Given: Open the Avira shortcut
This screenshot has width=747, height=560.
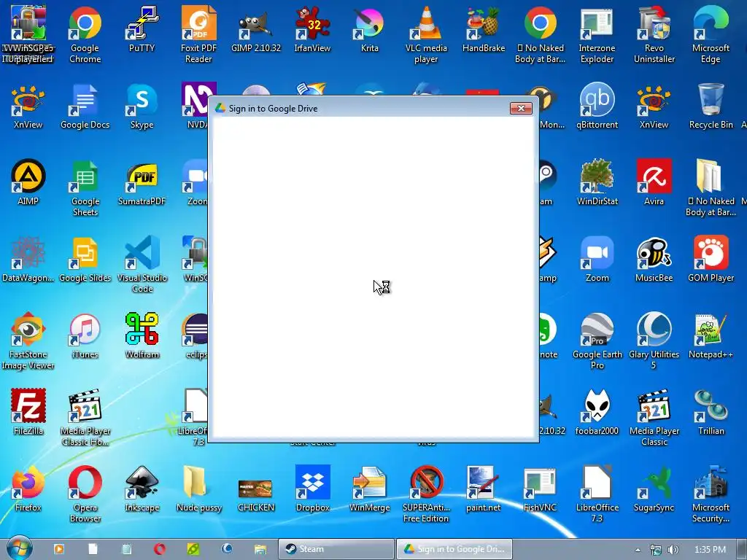Looking at the screenshot, I should (x=654, y=182).
